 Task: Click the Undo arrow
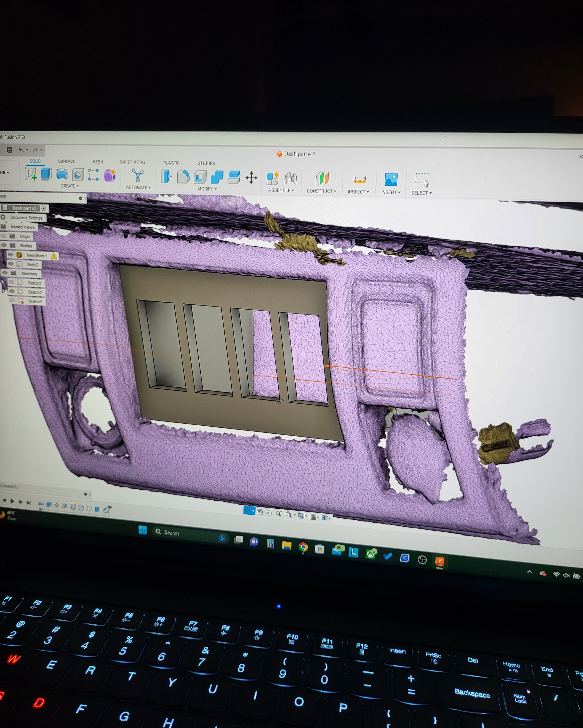tap(21, 150)
